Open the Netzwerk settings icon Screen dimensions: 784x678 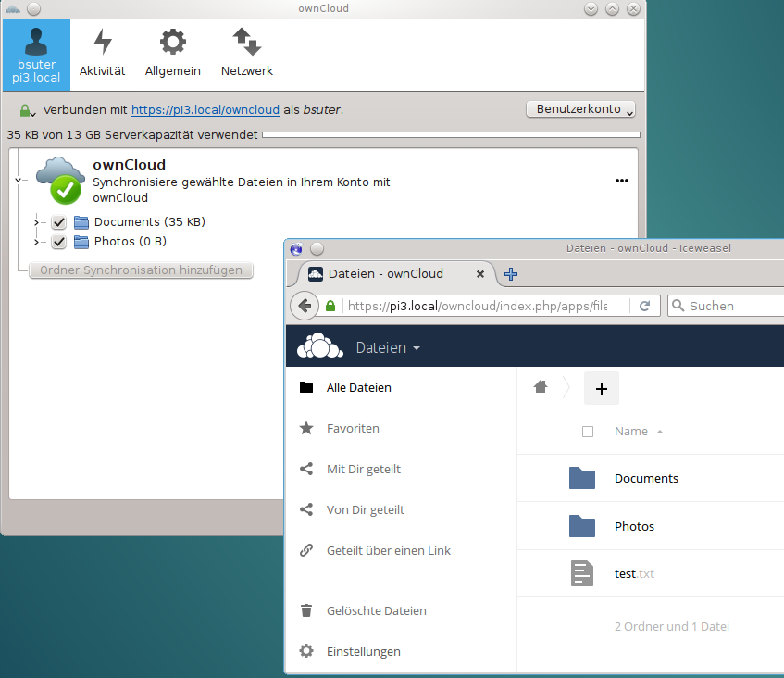(x=245, y=53)
